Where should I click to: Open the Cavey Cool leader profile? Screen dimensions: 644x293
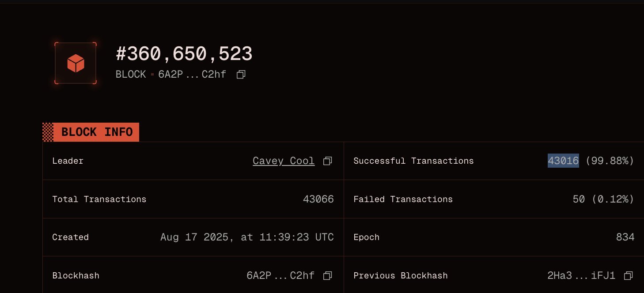coord(283,161)
